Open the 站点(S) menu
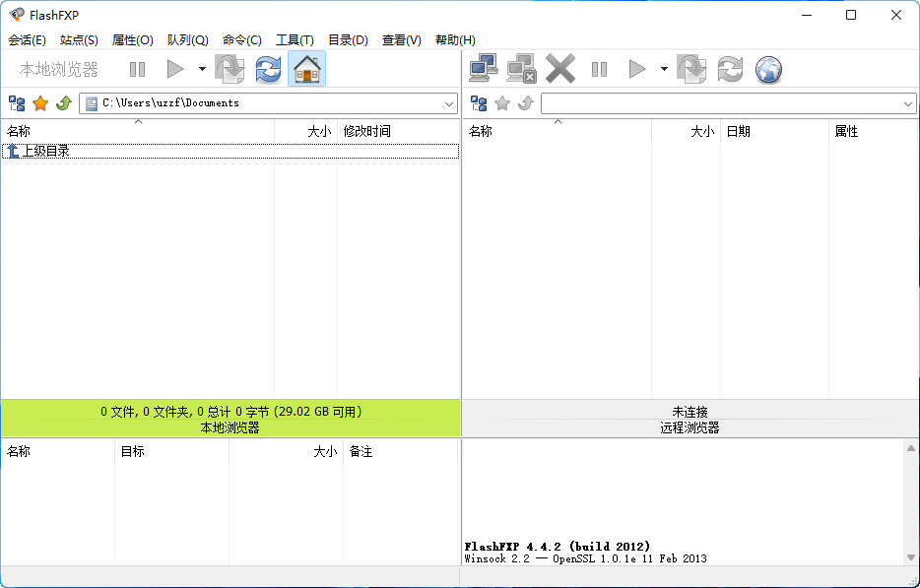 tap(79, 40)
